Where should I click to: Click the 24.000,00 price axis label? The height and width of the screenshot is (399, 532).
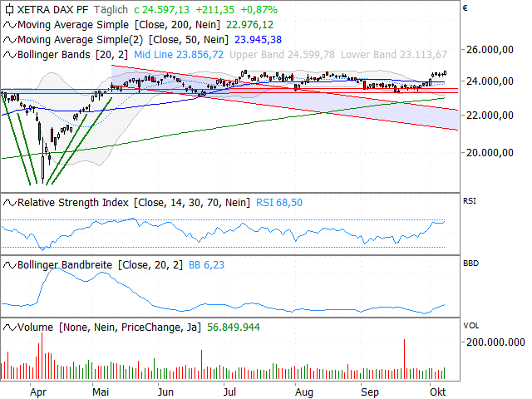tap(488, 81)
